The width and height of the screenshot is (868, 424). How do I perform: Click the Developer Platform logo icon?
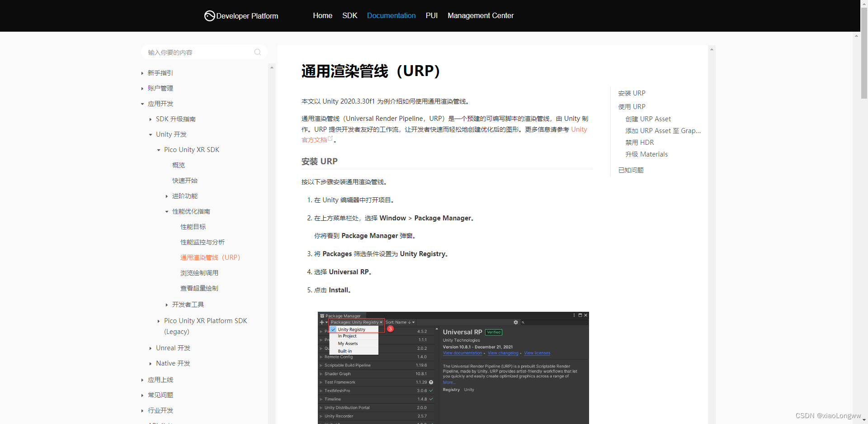(x=209, y=16)
